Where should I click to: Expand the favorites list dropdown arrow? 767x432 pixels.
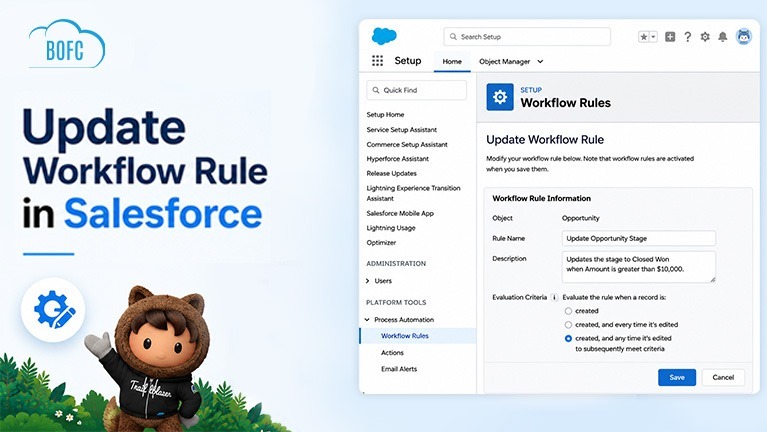653,37
